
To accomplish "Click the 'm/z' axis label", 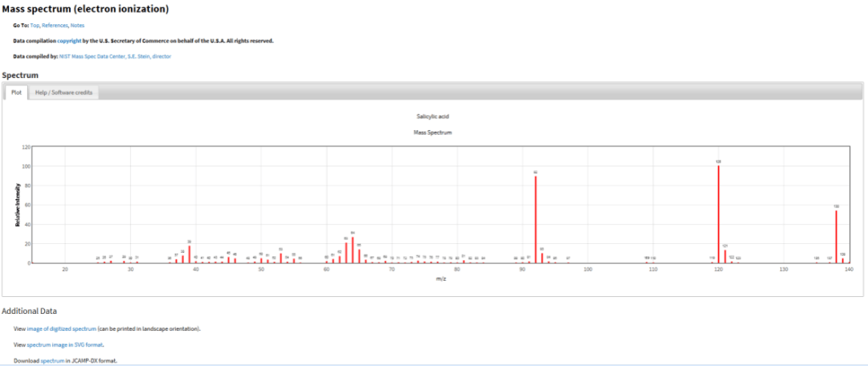I will (440, 279).
